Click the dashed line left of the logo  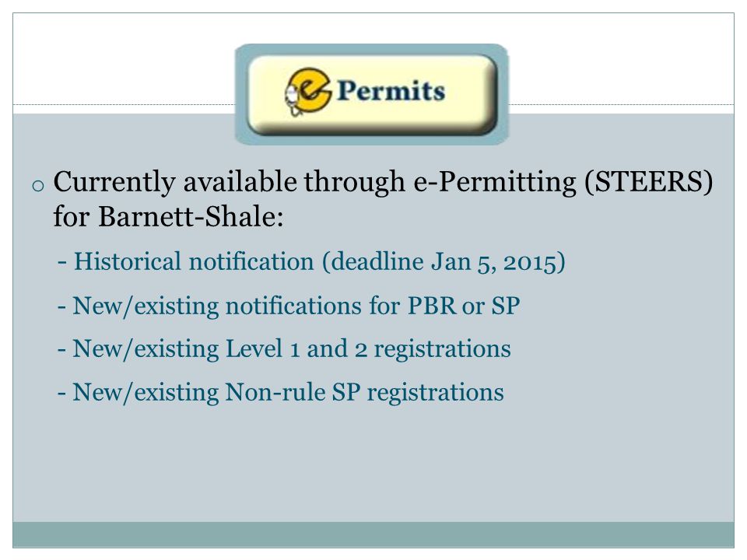tap(124, 104)
